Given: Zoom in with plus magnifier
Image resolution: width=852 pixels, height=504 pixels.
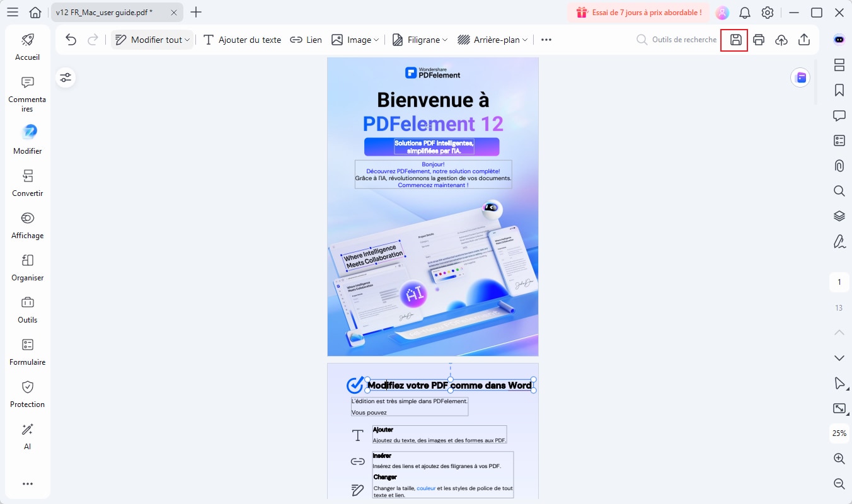Looking at the screenshot, I should click(x=839, y=459).
